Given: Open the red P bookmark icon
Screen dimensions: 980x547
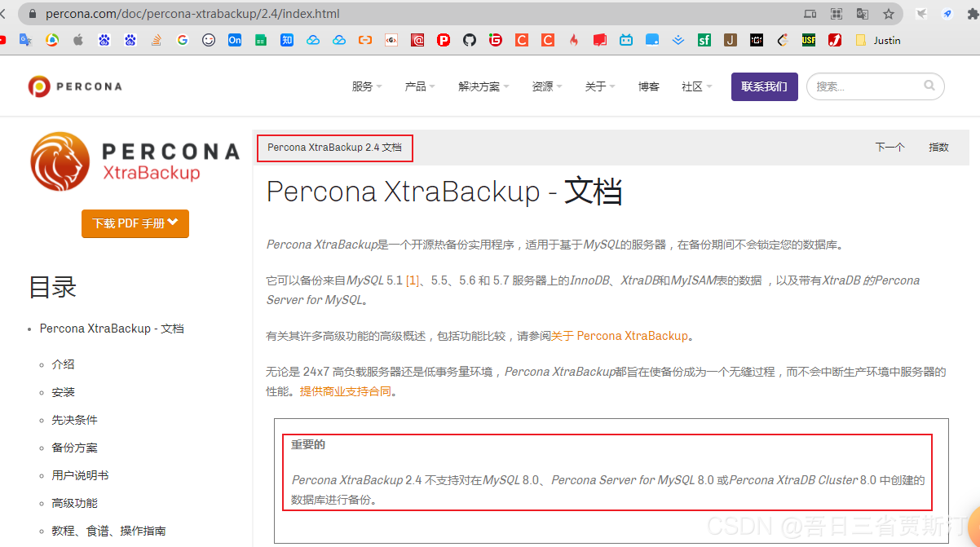Looking at the screenshot, I should [x=444, y=40].
